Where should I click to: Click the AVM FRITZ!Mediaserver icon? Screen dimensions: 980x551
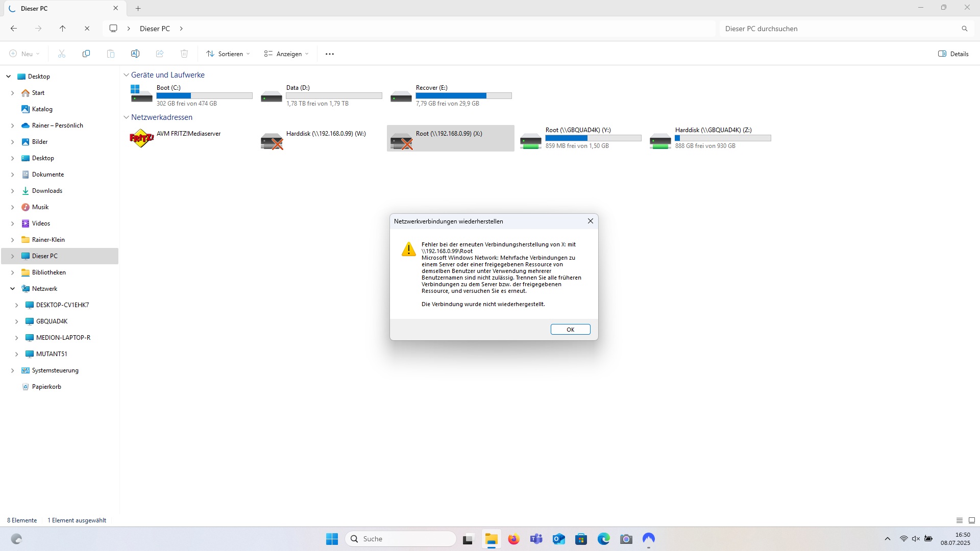(x=141, y=138)
